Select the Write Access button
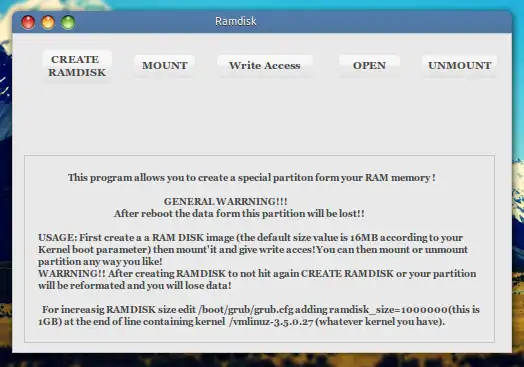This screenshot has width=524, height=367. pos(265,66)
